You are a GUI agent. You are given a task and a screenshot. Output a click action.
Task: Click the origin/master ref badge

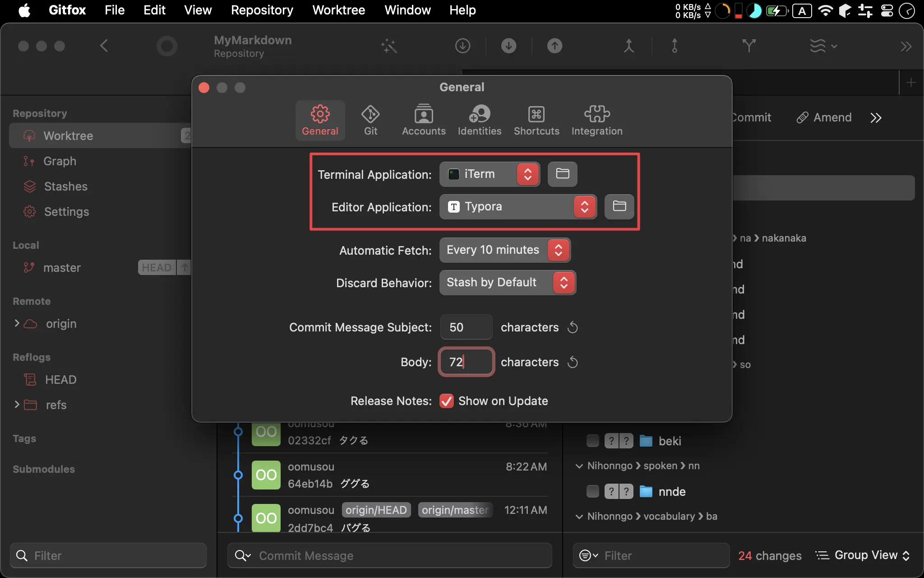tap(455, 510)
